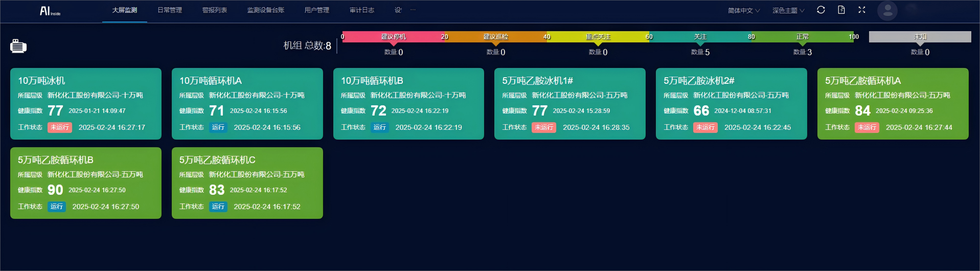Click timestamp 2024-12-04 08:57:31
This screenshot has height=271, width=980.
click(743, 111)
